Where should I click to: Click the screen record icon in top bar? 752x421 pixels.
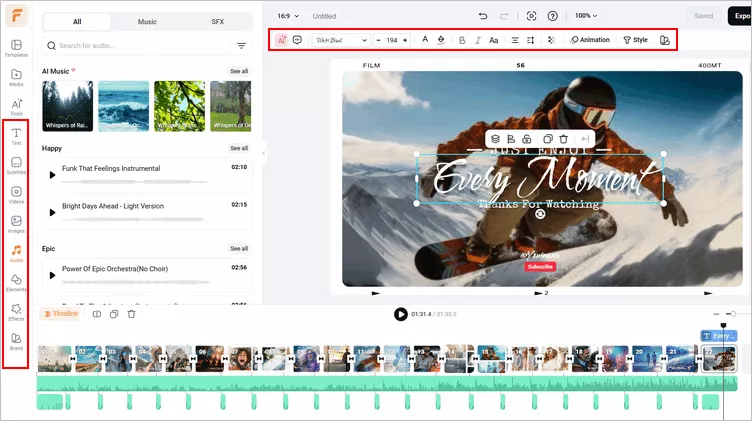[531, 16]
